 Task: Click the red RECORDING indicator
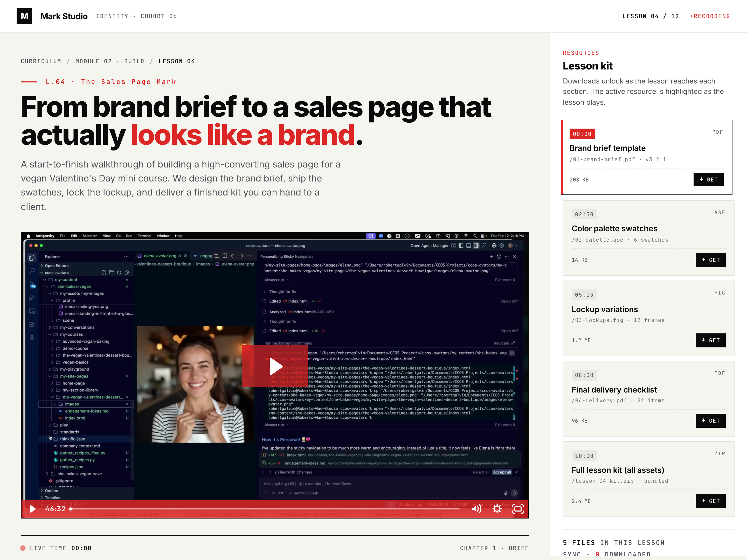click(x=710, y=16)
